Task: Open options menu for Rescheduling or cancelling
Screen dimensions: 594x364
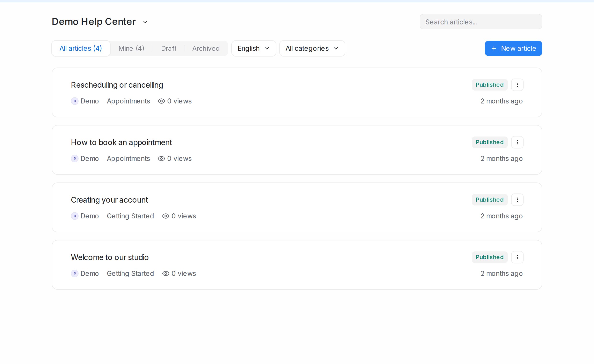Action: coord(517,85)
